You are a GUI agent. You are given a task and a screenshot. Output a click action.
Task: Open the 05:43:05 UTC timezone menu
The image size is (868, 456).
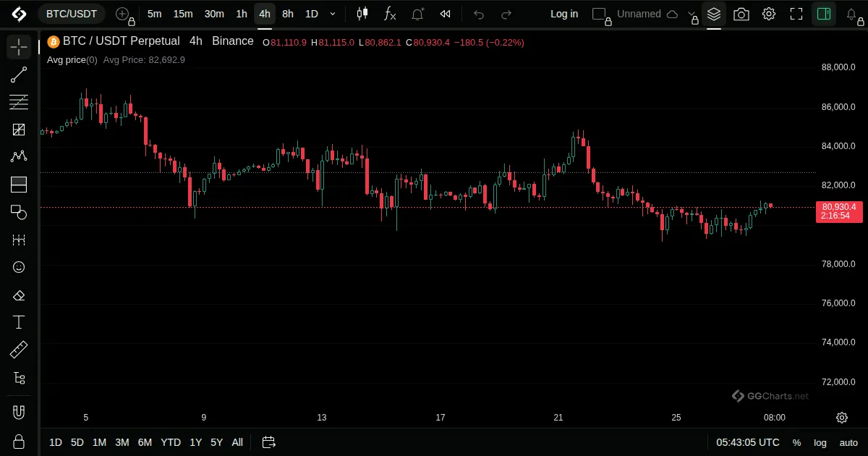click(x=748, y=442)
